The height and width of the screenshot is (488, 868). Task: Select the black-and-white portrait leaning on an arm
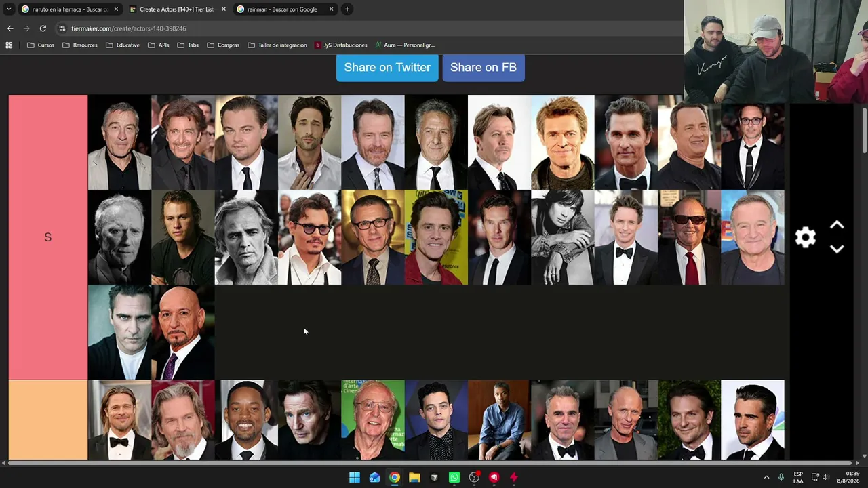[x=563, y=237]
